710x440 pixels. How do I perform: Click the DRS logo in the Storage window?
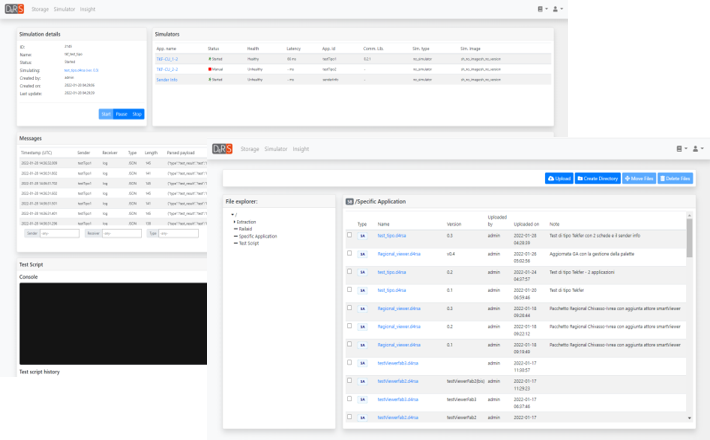223,148
